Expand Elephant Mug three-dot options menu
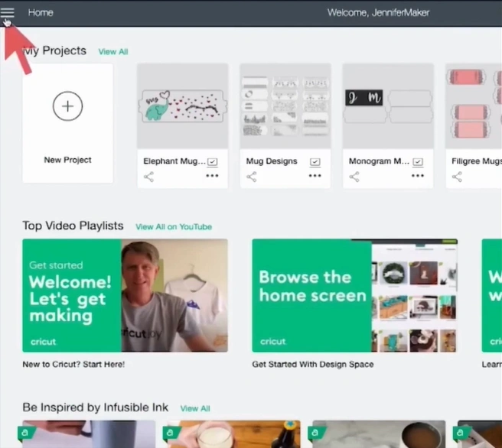The height and width of the screenshot is (448, 502). tap(212, 176)
